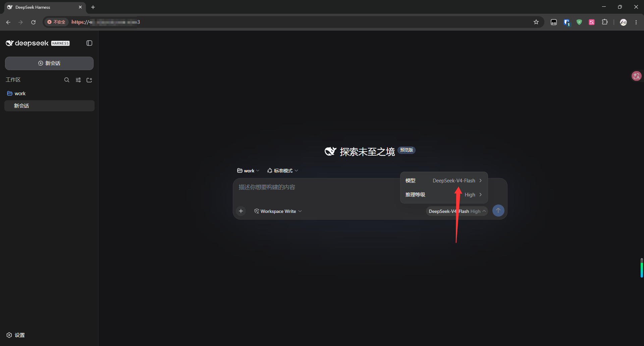This screenshot has height=346, width=644.
Task: Show the 不安全 site security info
Action: pyautogui.click(x=56, y=22)
